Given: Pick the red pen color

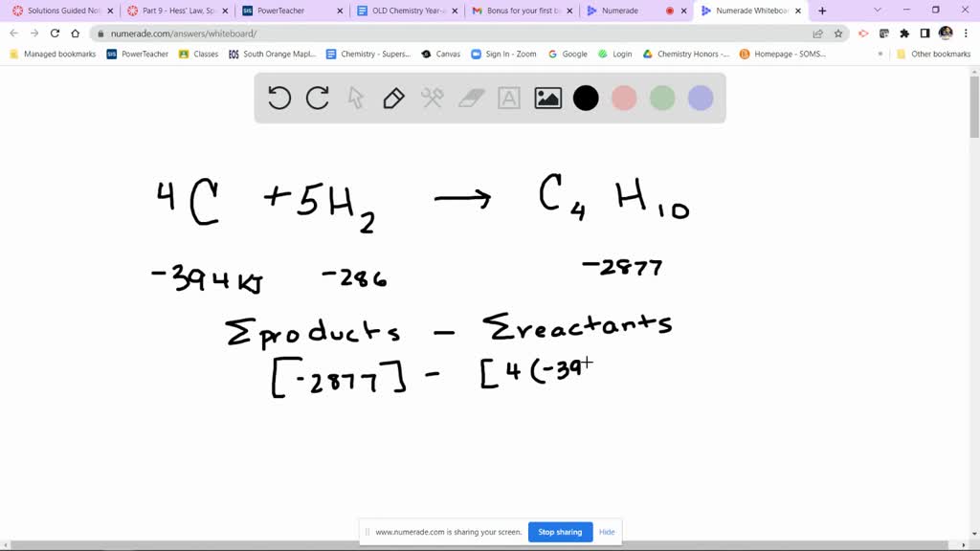Looking at the screenshot, I should pos(624,98).
